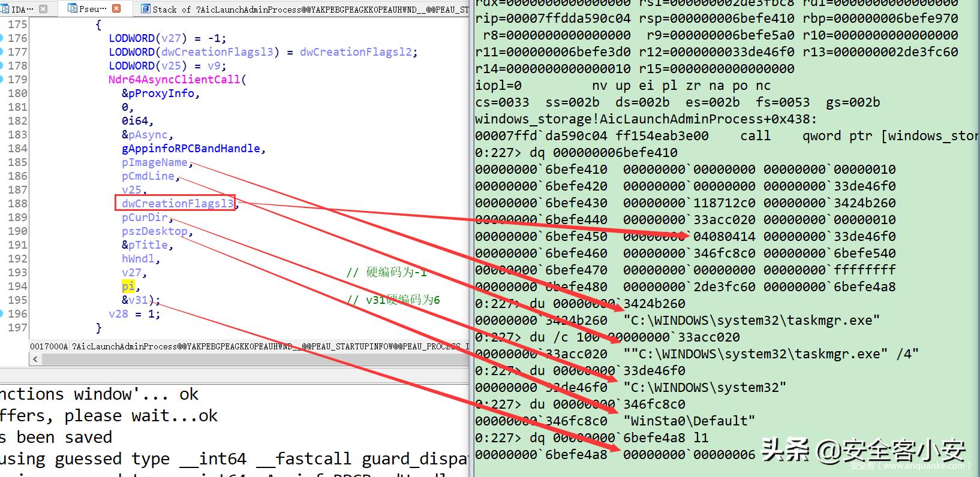Click 346fc8c0 value in the 6befe460 row
The width and height of the screenshot is (980, 477).
click(x=725, y=253)
